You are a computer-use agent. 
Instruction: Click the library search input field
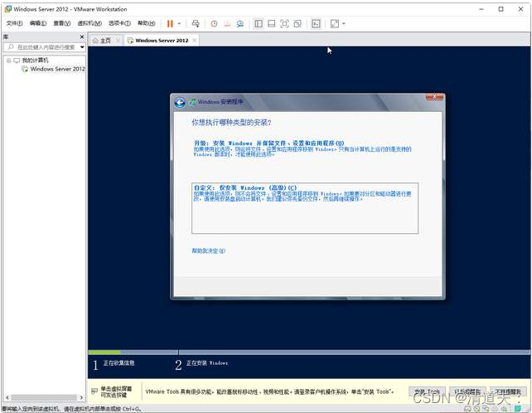[42, 47]
